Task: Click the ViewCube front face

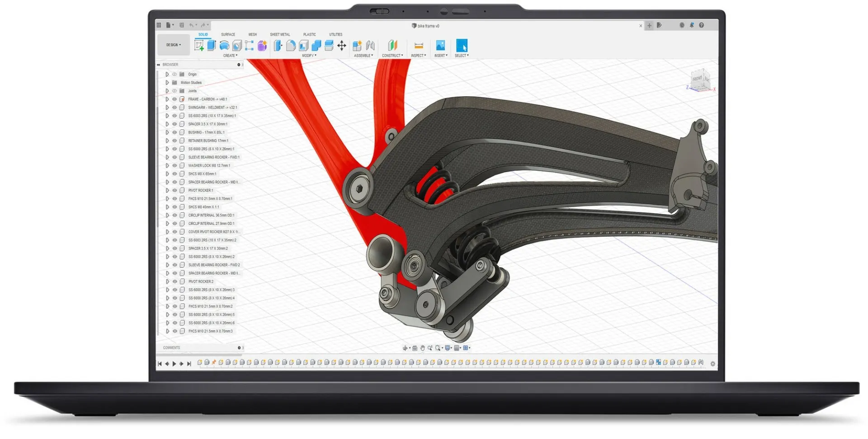Action: (698, 79)
